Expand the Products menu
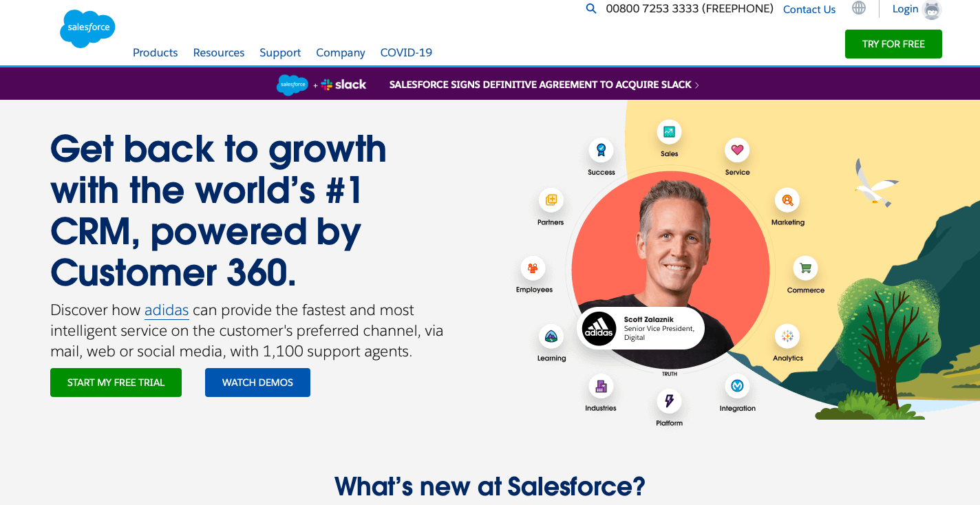980x505 pixels. 156,53
